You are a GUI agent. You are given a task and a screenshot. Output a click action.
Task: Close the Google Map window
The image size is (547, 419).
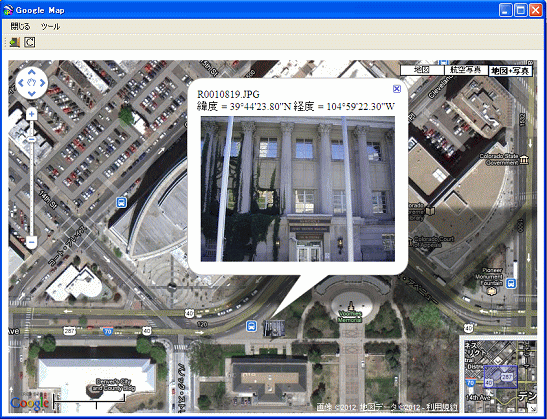click(535, 10)
